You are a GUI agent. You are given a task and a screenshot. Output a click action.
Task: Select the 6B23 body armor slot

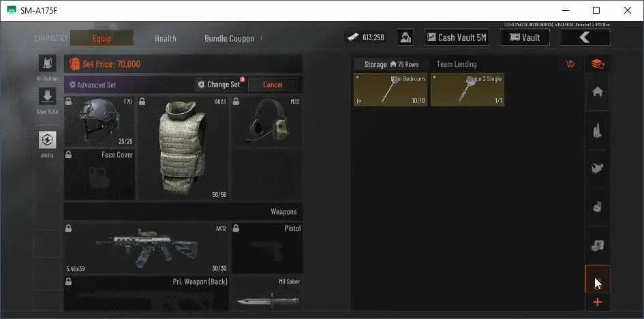point(183,148)
